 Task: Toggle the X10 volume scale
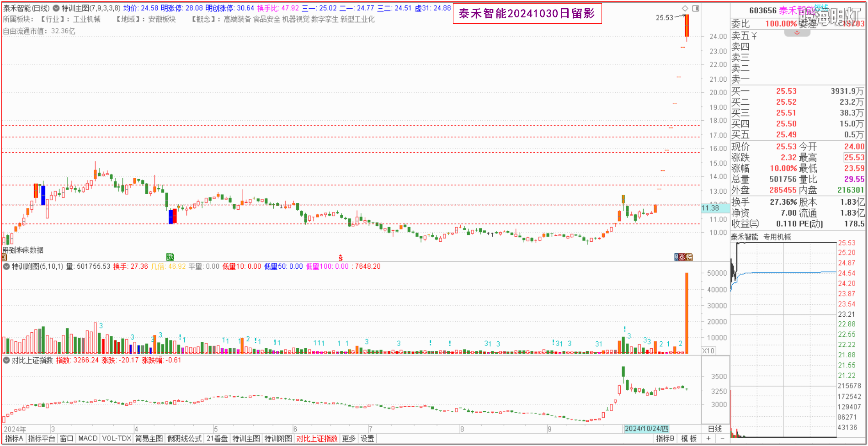point(708,351)
